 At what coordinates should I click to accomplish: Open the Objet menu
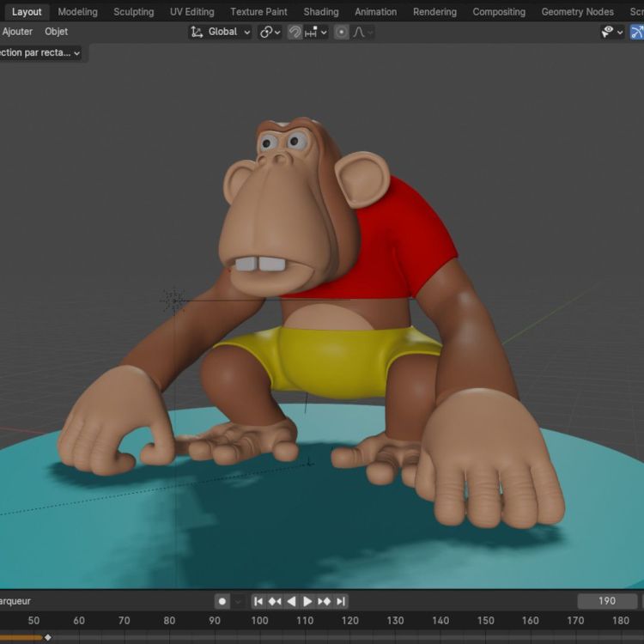tap(57, 32)
